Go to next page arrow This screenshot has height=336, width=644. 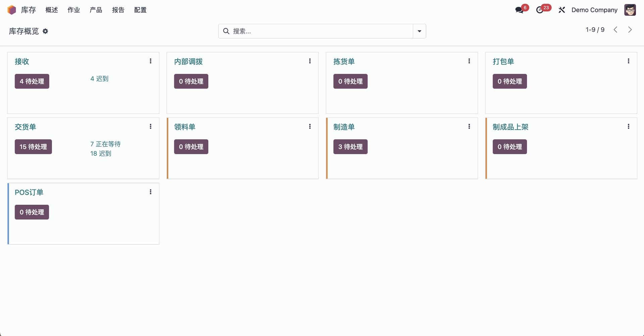point(630,30)
